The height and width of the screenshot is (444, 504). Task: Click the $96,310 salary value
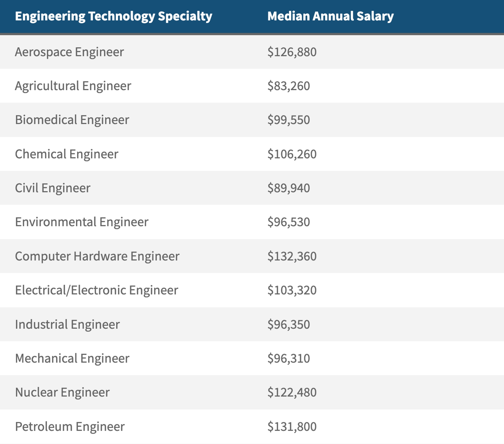[x=288, y=358]
